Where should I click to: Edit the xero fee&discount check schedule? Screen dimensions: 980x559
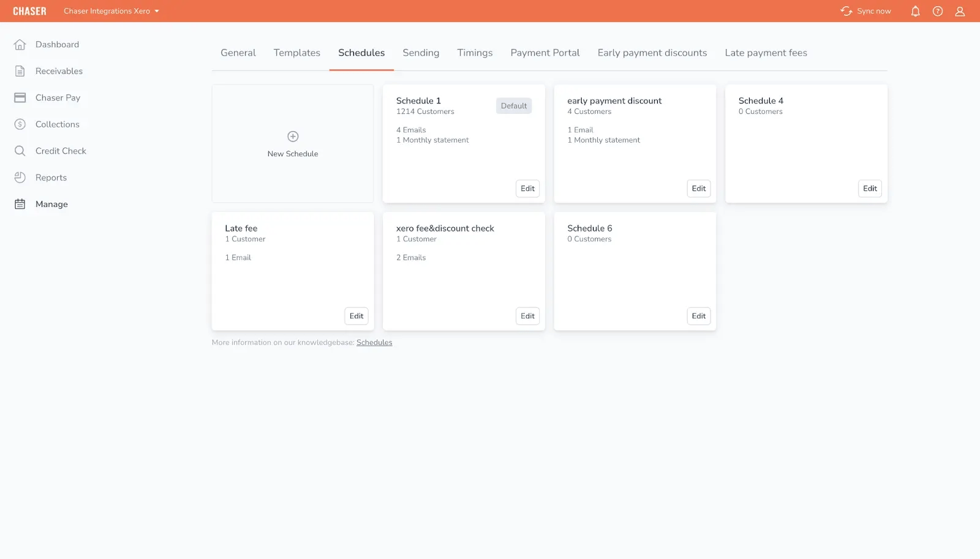[527, 316]
